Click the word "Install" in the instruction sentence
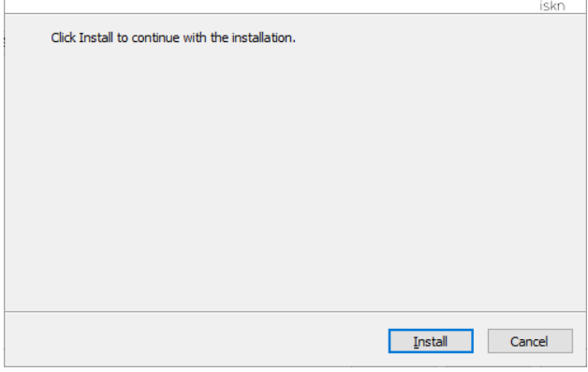588x372 pixels. click(x=96, y=37)
